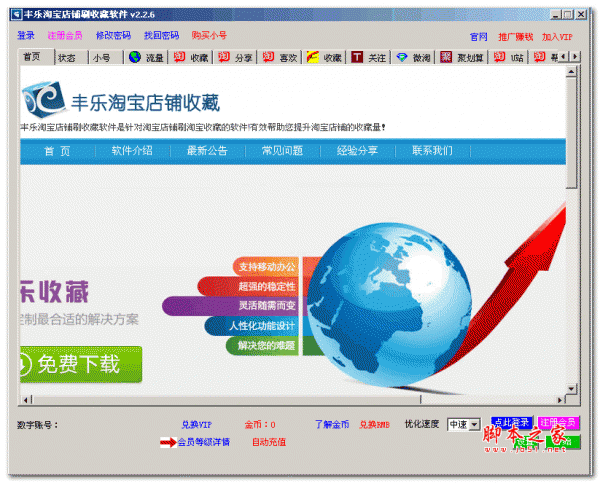This screenshot has width=600, height=483.
Task: Click 软件介绍 in the blue navigation bar
Action: pos(132,151)
